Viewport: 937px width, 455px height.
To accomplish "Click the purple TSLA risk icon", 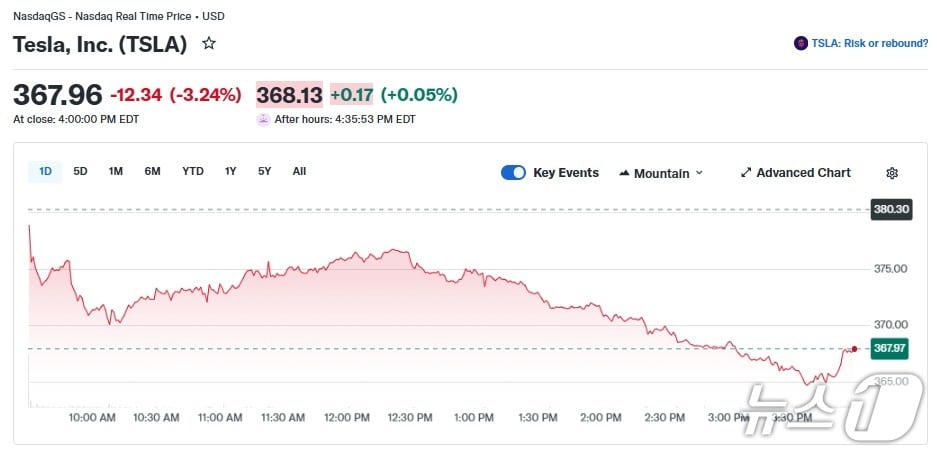I will [800, 43].
